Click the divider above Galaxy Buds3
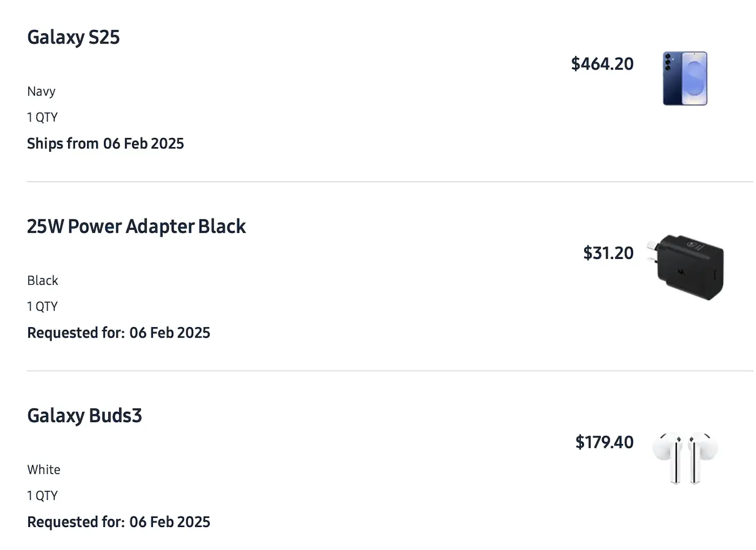The height and width of the screenshot is (550, 756). click(x=390, y=371)
